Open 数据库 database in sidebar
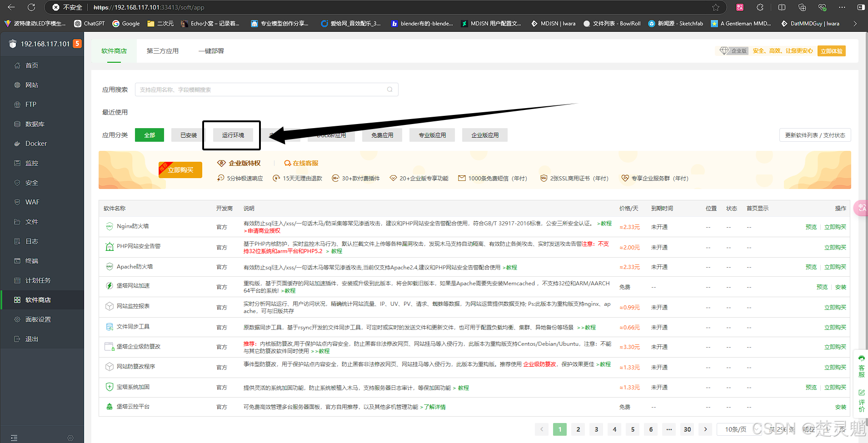This screenshot has width=868, height=443. pos(35,124)
